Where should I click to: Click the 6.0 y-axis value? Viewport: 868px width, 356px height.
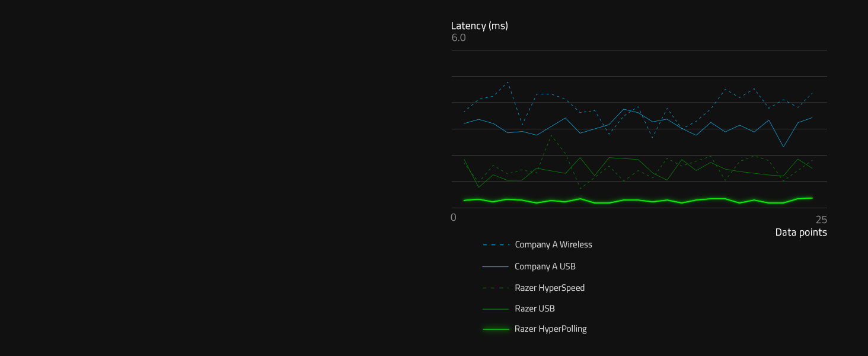(x=458, y=38)
